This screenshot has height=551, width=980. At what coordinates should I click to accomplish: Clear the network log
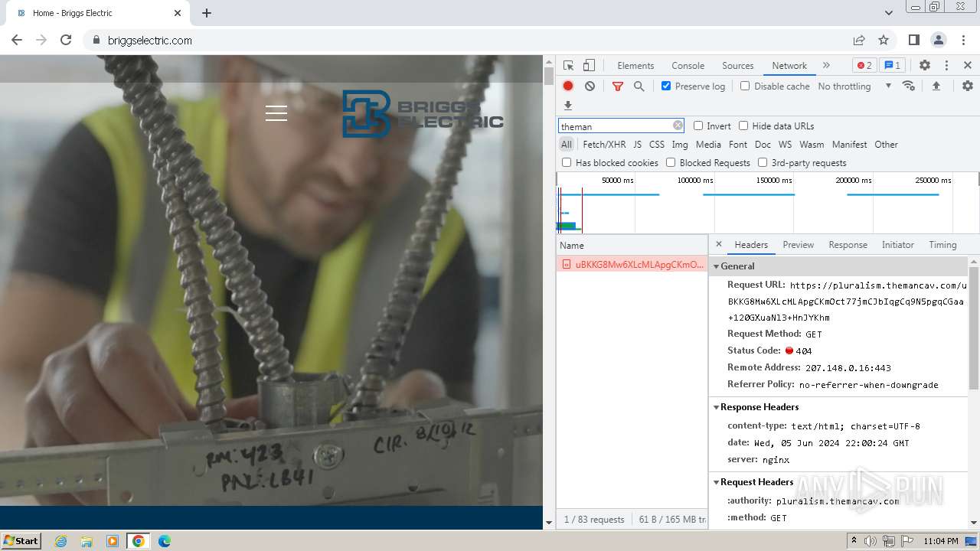(x=590, y=86)
